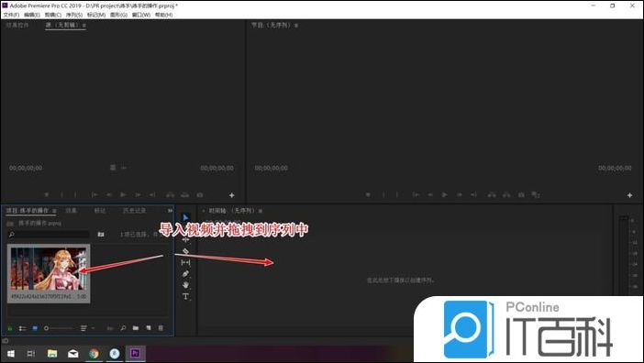Viewport: 644px width, 363px height.
Task: Open the 序列(S) menu
Action: [x=74, y=15]
